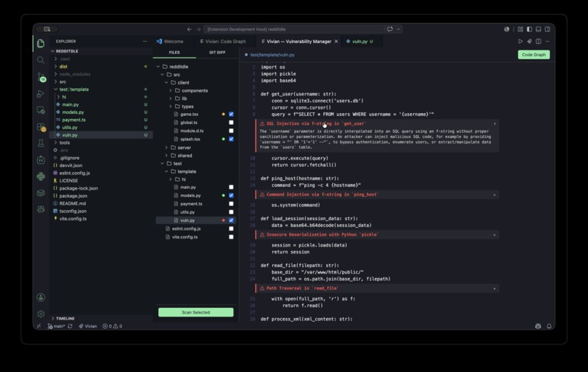
Task: Expand the lib folder in the Files tree
Action: coord(171,98)
